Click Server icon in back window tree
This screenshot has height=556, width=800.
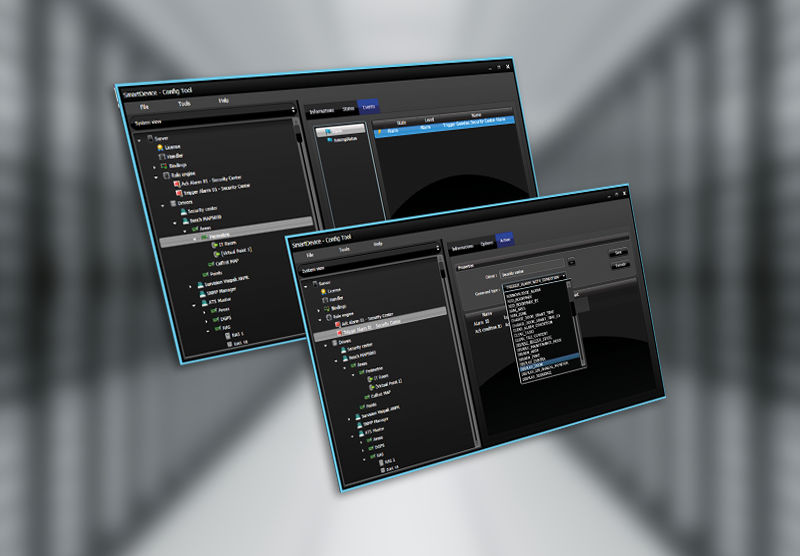(150, 138)
